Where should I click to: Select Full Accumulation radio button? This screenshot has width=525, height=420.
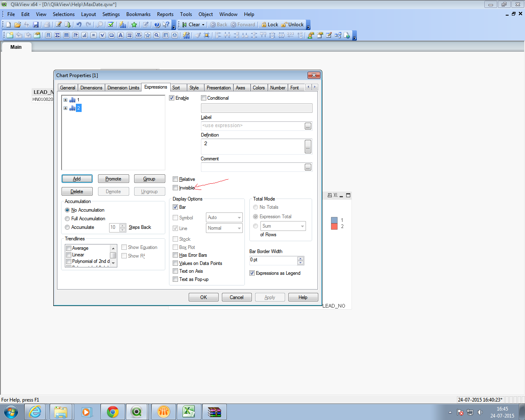click(x=67, y=219)
